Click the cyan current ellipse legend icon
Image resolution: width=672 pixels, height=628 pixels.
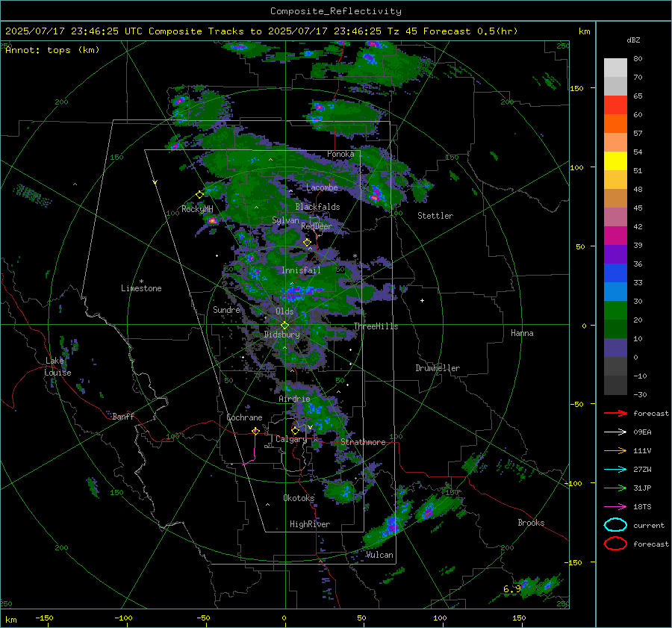tap(615, 525)
